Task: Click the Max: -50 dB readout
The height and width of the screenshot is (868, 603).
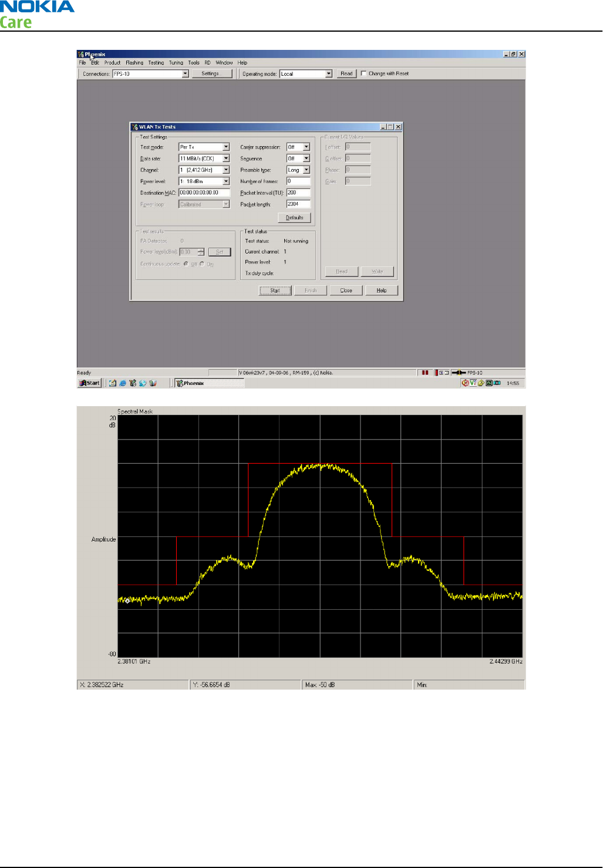Action: 358,685
